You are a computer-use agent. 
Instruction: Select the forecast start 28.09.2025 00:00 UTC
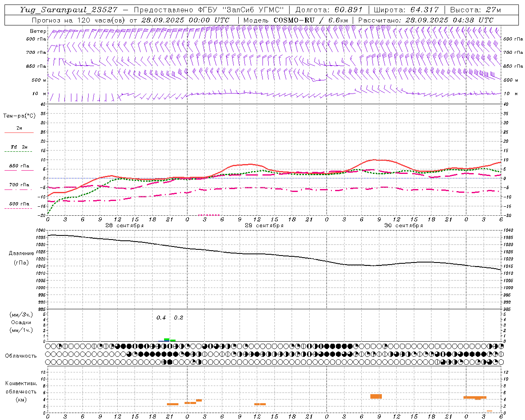[185, 20]
